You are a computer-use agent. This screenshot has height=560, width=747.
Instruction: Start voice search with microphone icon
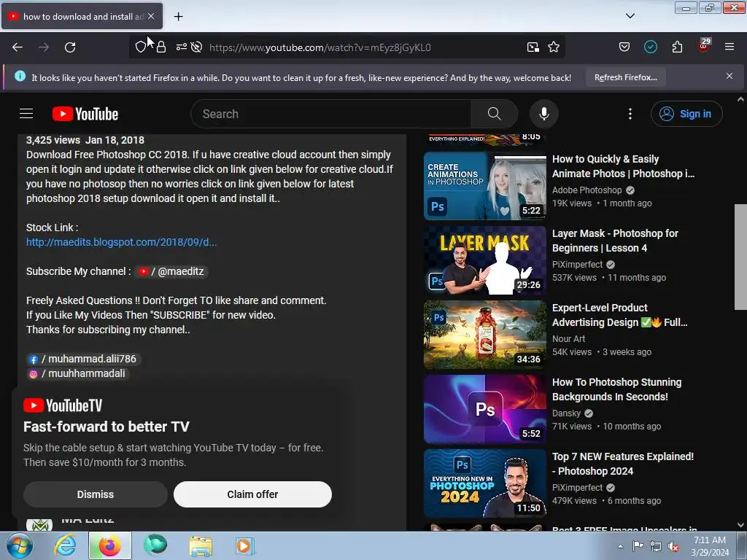(x=544, y=114)
